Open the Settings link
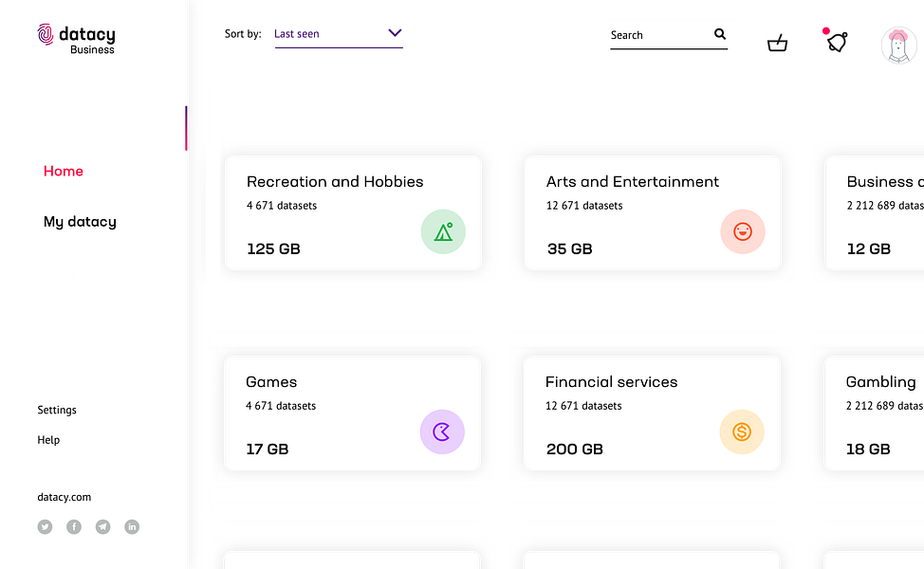Image resolution: width=924 pixels, height=569 pixels. 57,411
